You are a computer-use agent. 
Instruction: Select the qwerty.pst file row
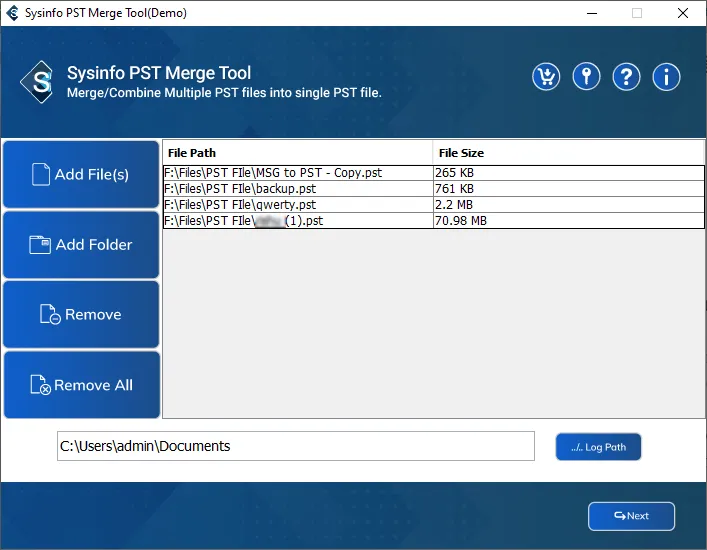point(298,205)
